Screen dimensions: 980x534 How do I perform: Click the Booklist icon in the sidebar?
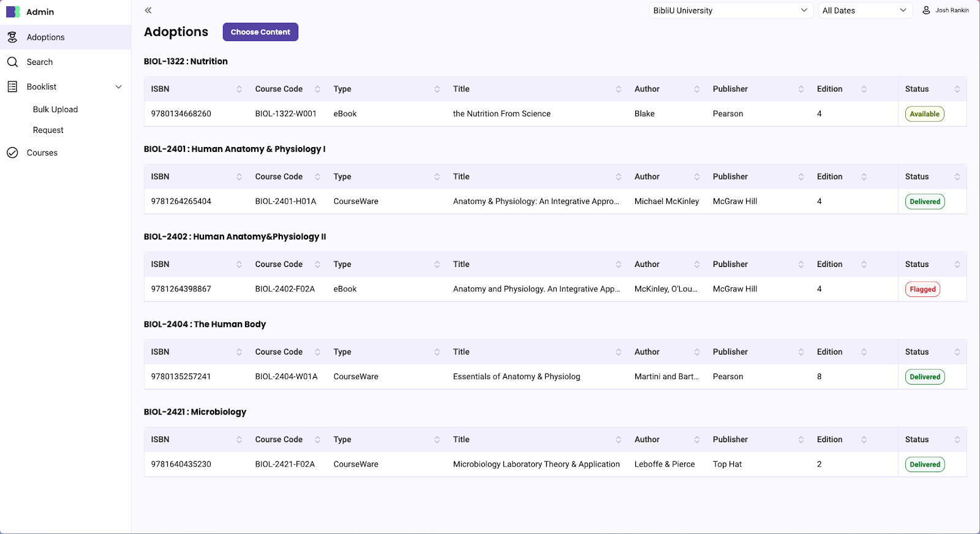tap(12, 87)
